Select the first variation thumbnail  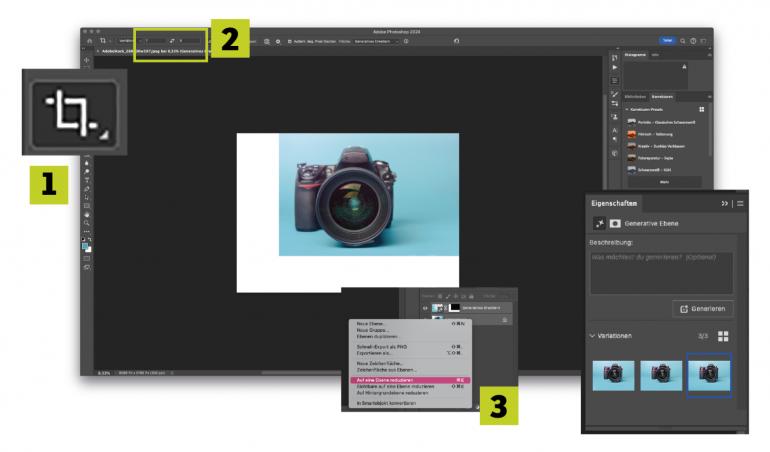pyautogui.click(x=613, y=375)
